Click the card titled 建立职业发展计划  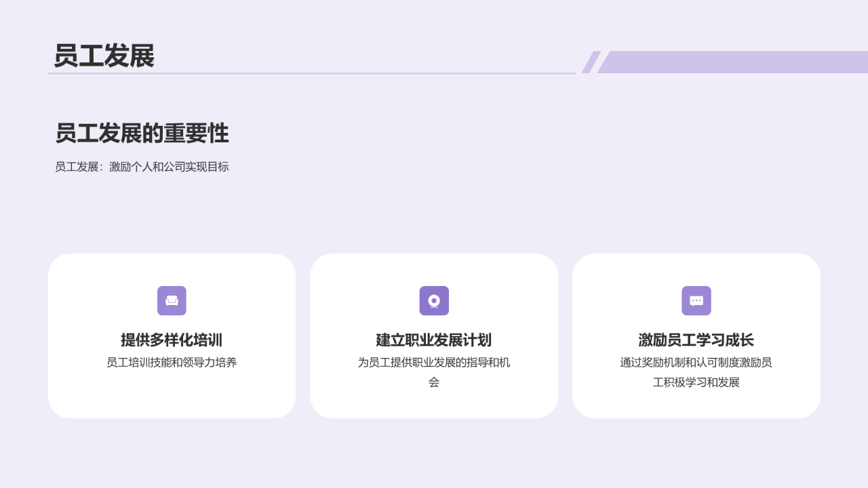(x=434, y=335)
